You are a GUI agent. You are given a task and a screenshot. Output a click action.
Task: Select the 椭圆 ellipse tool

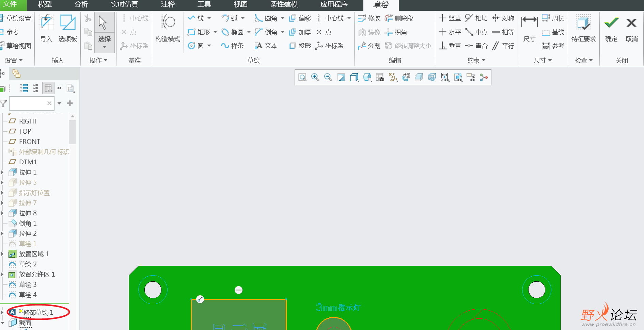tap(233, 32)
